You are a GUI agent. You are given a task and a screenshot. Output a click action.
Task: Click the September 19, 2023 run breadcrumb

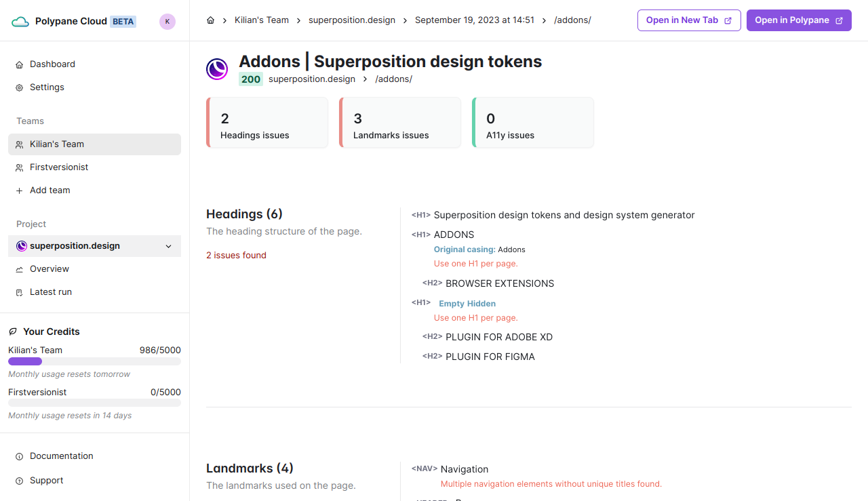[475, 20]
